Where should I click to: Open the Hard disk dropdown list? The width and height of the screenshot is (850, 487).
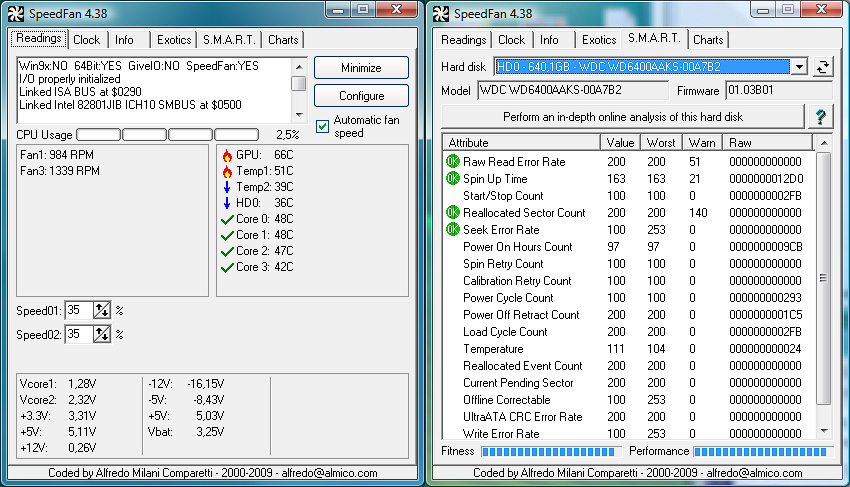(x=799, y=67)
